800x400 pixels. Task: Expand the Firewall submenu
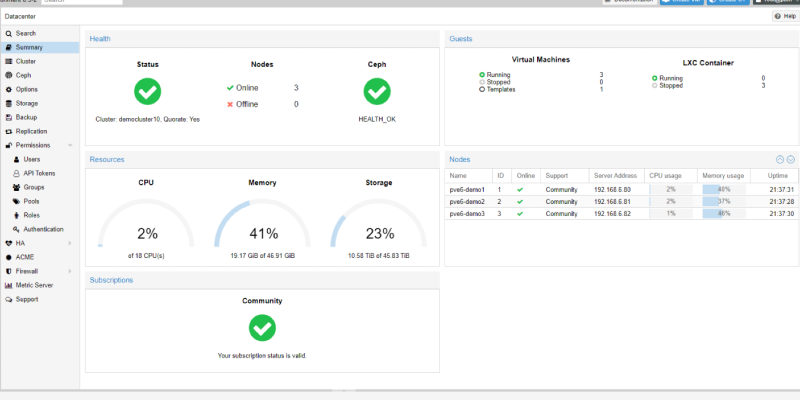70,271
